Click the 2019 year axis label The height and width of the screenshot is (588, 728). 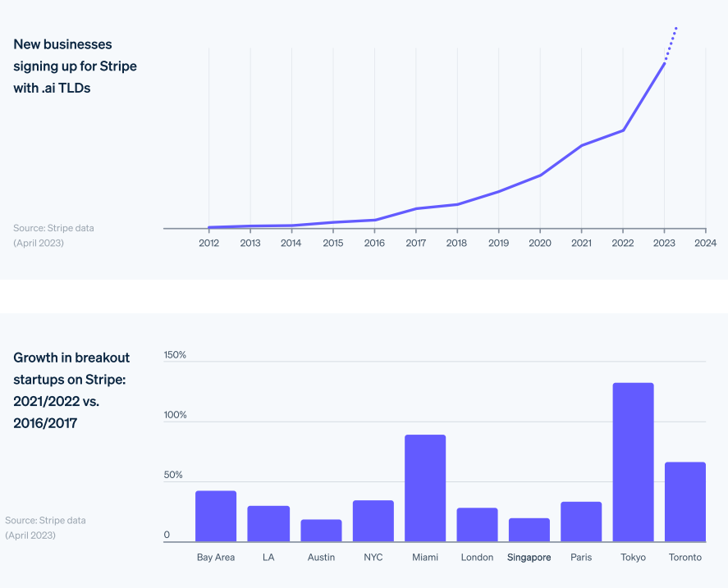(x=498, y=243)
